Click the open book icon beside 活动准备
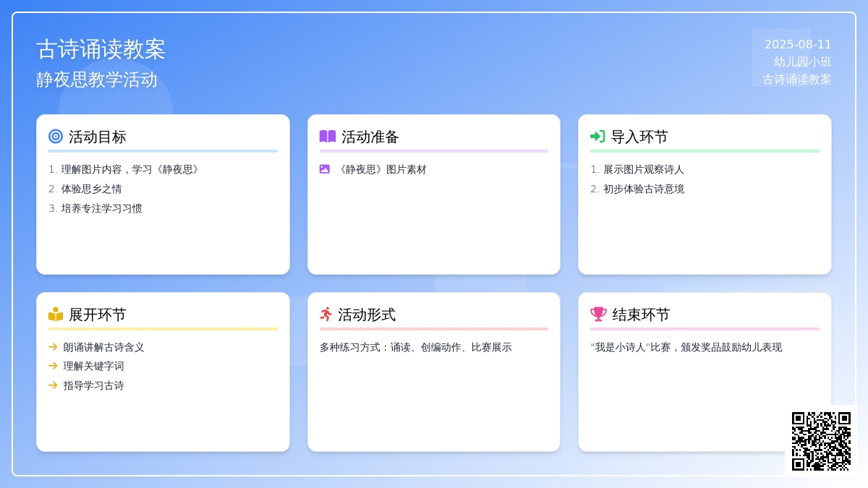The height and width of the screenshot is (488, 868). point(328,136)
